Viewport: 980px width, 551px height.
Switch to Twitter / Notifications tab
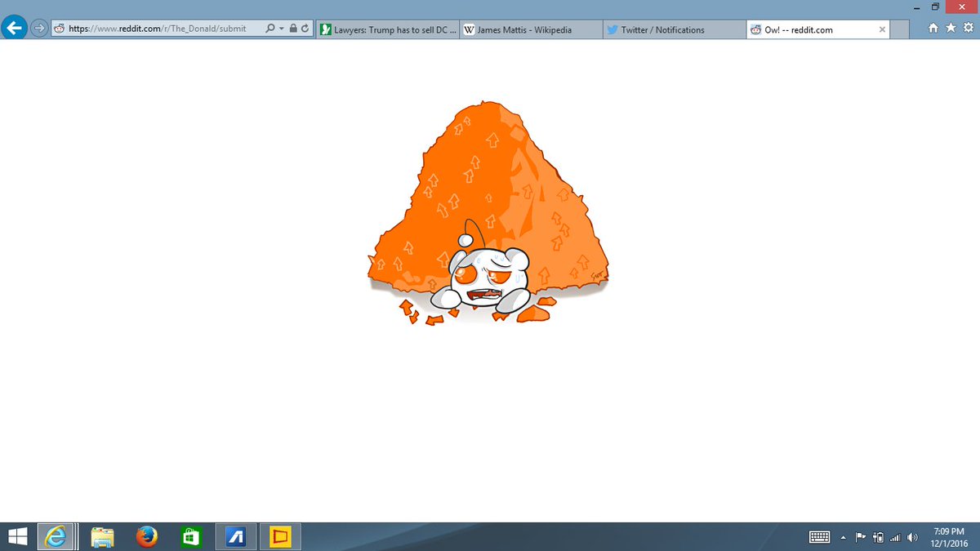(675, 29)
